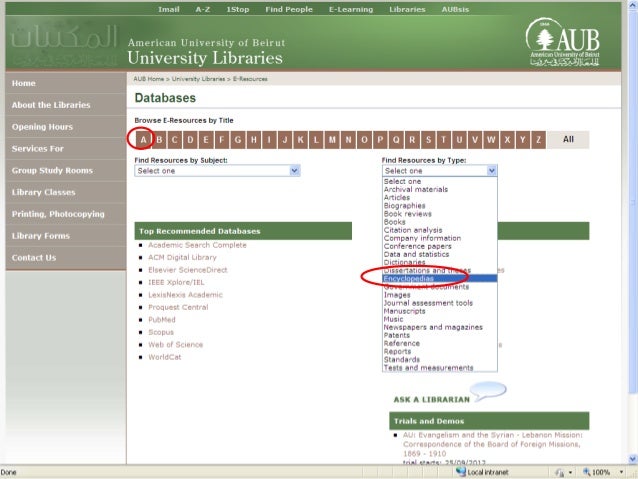This screenshot has height=479, width=638.
Task: Choose Biographies from the type list
Action: click(439, 206)
